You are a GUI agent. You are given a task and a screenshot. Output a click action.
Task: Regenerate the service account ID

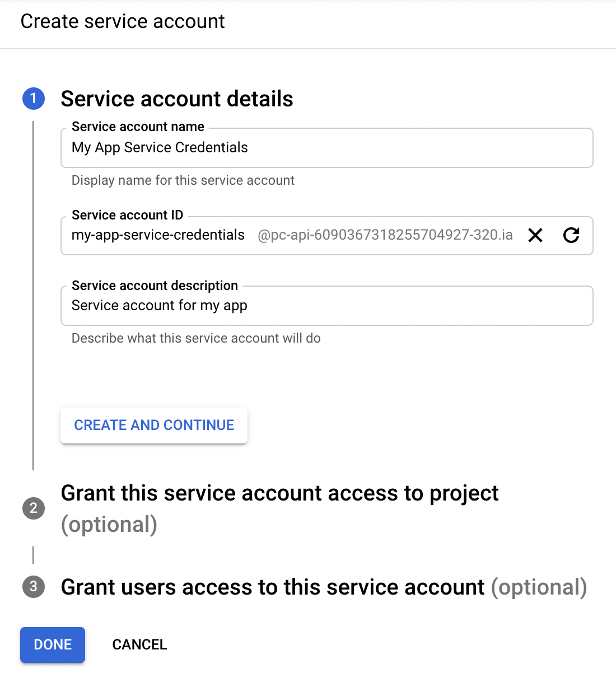pos(571,235)
